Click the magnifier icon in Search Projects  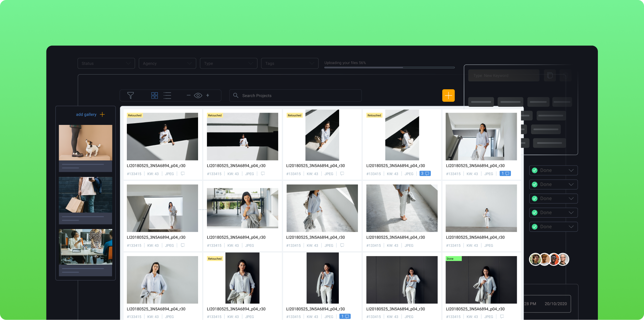pos(236,95)
